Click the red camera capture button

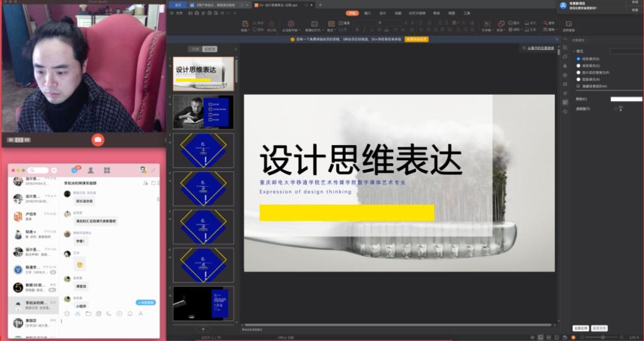pos(97,139)
